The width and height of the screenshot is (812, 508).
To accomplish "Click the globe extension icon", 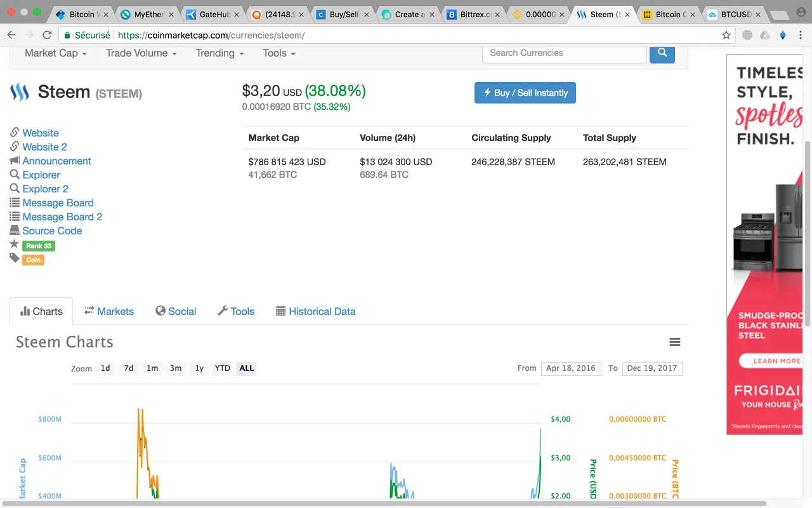I will pos(747,36).
